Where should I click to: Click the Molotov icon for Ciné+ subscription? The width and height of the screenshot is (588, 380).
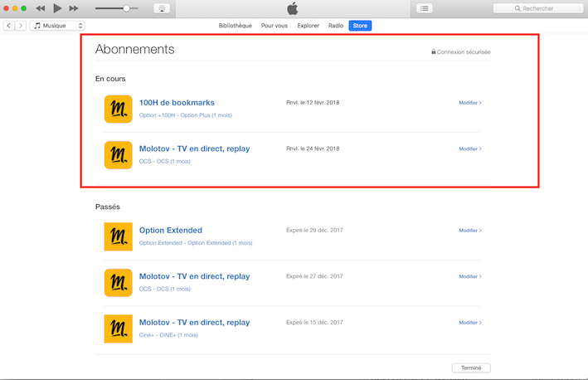pos(118,329)
